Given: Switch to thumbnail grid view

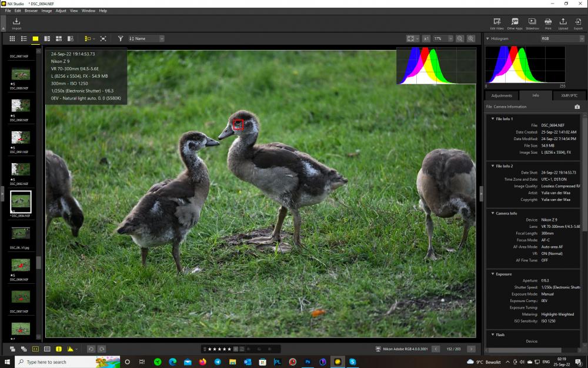Looking at the screenshot, I should (x=12, y=39).
